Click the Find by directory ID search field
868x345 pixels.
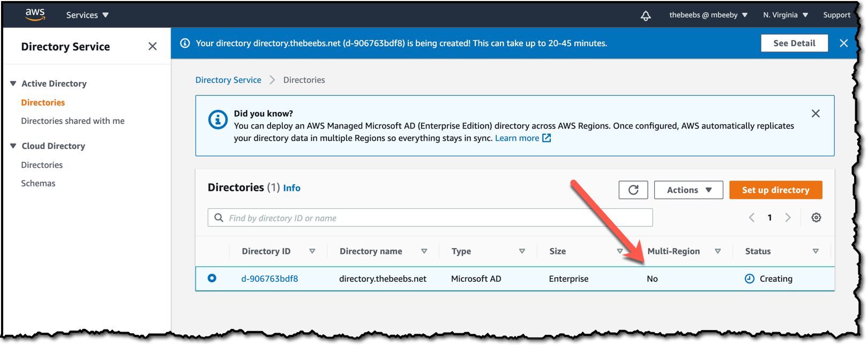(x=430, y=217)
